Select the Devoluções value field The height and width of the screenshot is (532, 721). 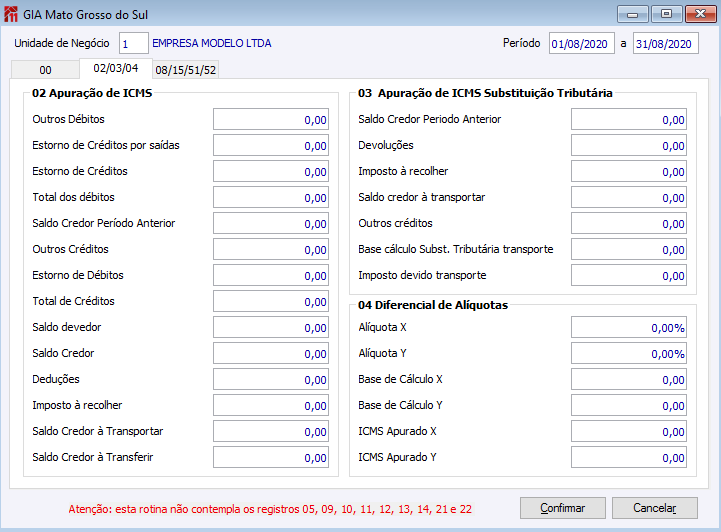[x=629, y=146]
